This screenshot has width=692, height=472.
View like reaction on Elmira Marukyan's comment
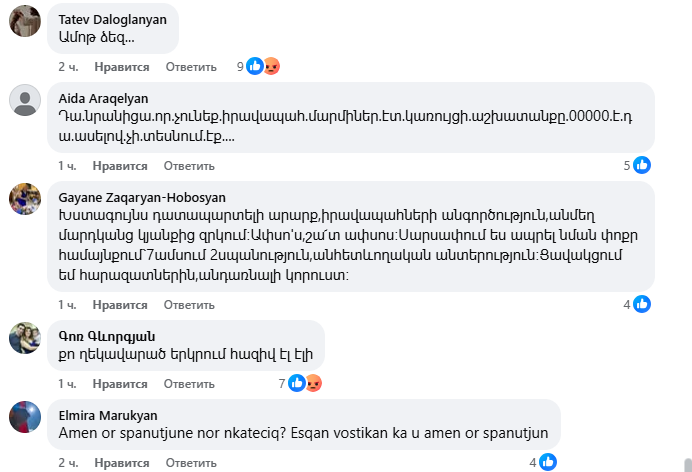coord(547,462)
